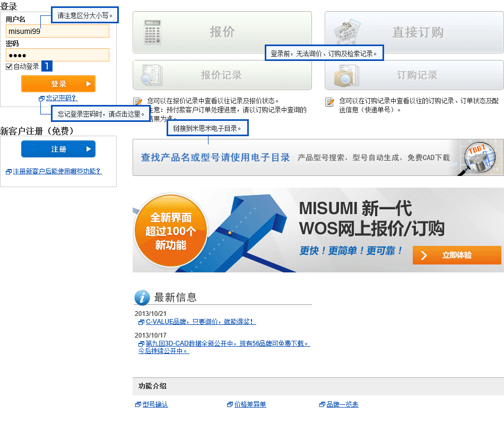
Task: Click the popup icon before 价格差异单
Action: click(x=230, y=405)
